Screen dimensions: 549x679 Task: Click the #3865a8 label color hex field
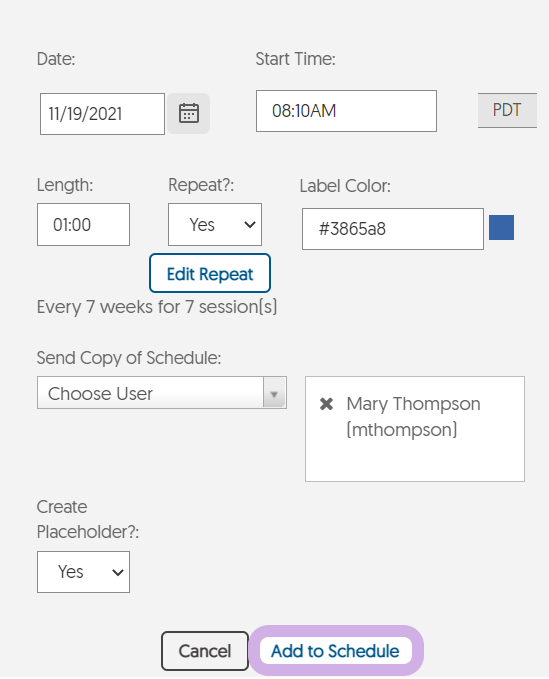393,229
